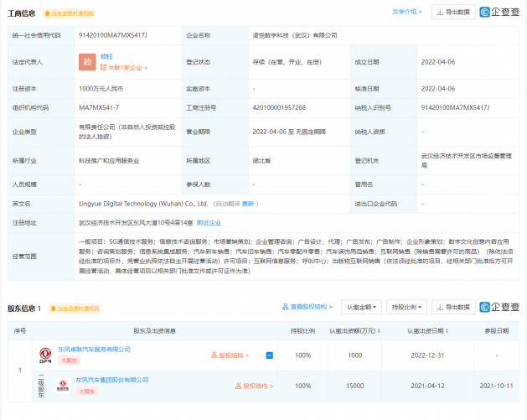
Task: Click the business term 2022-04-06 至 无固定期限
Action: (x=289, y=132)
